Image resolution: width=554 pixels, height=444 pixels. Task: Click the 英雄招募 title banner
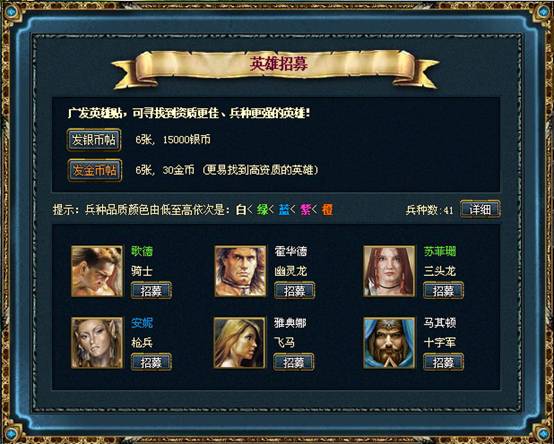(x=276, y=67)
